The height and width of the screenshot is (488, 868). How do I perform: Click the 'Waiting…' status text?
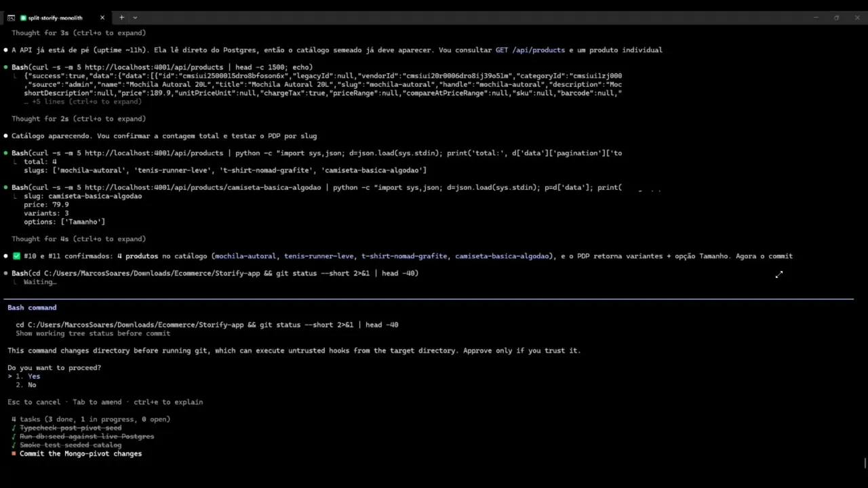coord(40,282)
